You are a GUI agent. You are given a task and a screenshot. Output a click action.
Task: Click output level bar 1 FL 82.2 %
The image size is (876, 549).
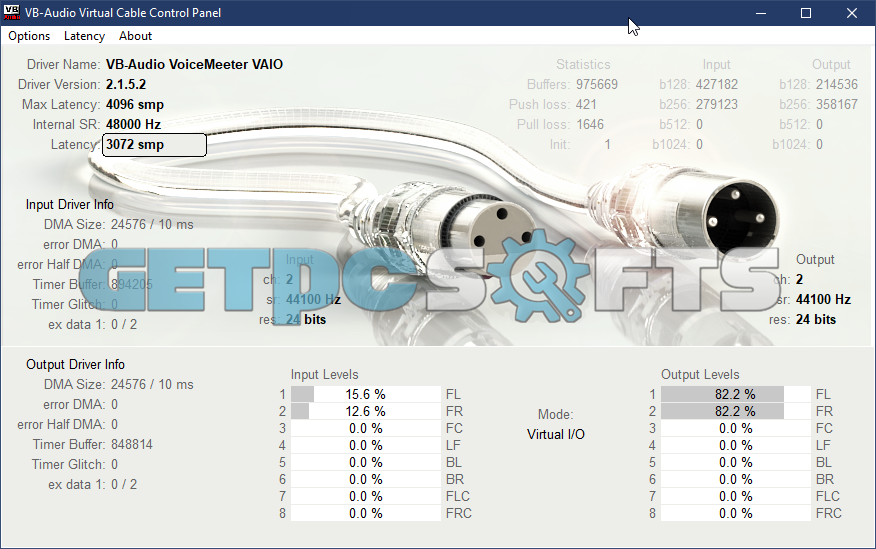(735, 394)
